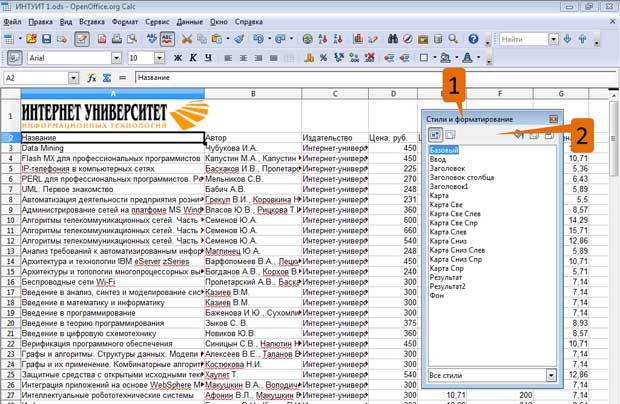The image size is (620, 404).
Task: Sort Descending icon
Action: click(x=338, y=39)
